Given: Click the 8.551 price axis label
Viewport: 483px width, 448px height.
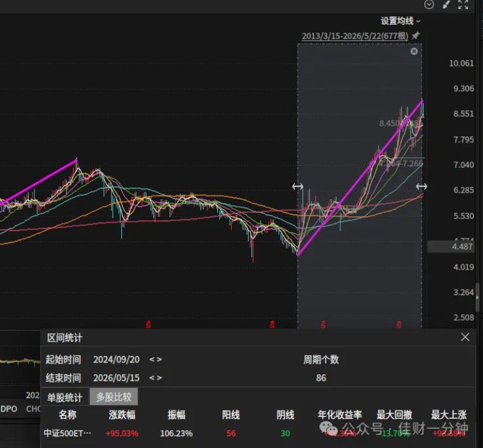Looking at the screenshot, I should pos(463,114).
